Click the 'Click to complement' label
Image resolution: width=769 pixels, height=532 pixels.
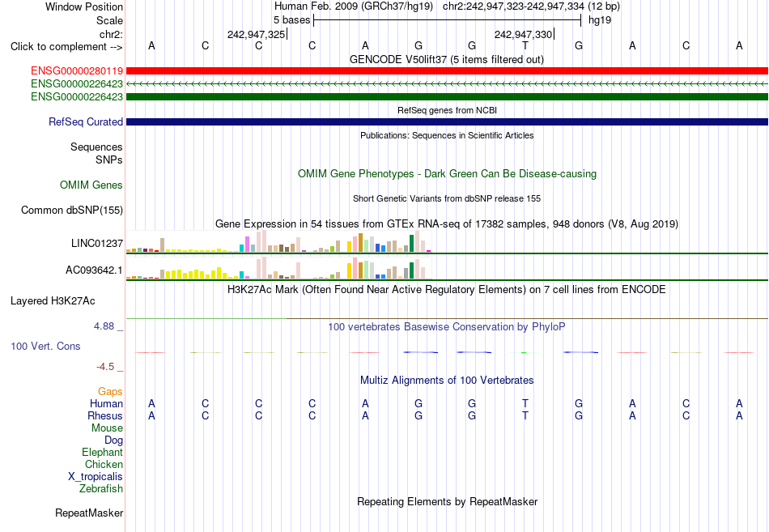(66, 47)
